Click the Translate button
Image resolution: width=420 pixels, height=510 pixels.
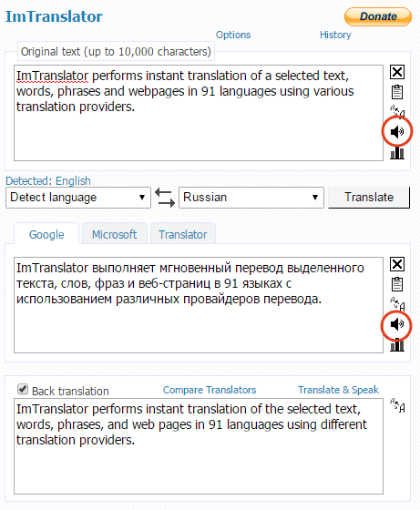(369, 198)
